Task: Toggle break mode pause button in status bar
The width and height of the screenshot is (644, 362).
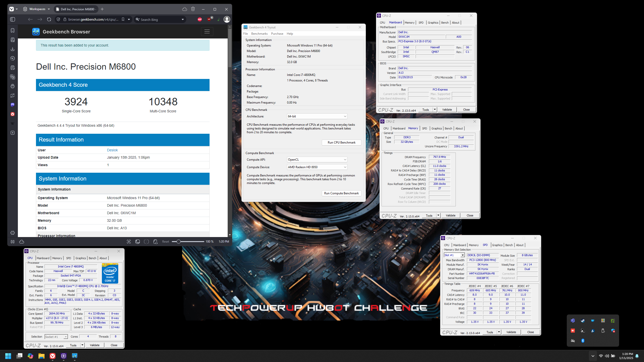Action: [x=13, y=242]
